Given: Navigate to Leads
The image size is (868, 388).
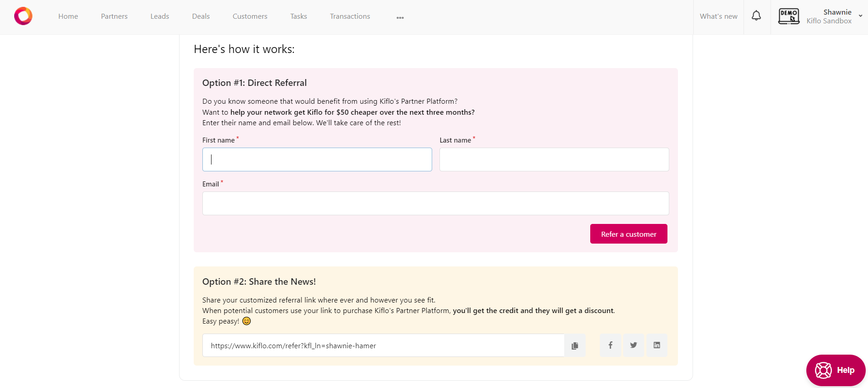Looking at the screenshot, I should (x=160, y=16).
